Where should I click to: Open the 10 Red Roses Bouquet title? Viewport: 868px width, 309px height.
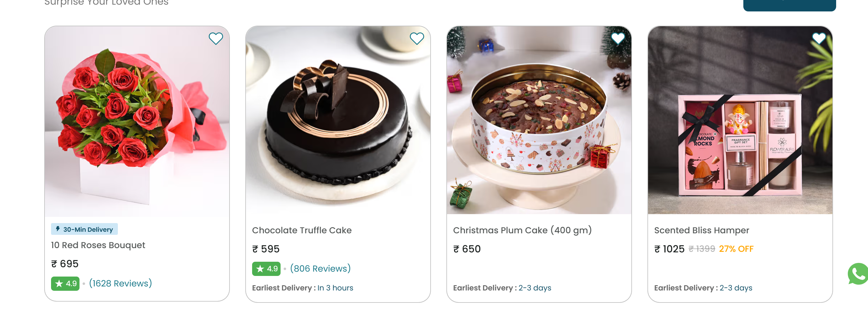point(98,245)
